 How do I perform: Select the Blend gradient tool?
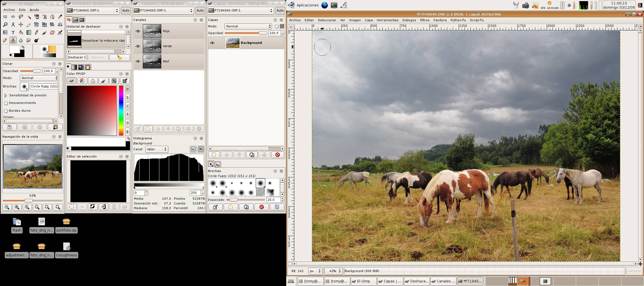pyautogui.click(x=29, y=32)
